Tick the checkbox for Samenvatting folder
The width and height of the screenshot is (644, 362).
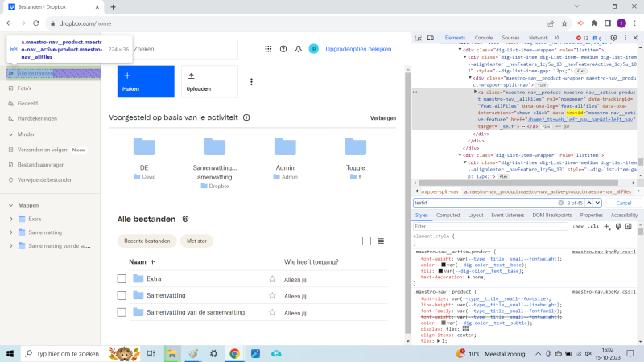pos(122,295)
